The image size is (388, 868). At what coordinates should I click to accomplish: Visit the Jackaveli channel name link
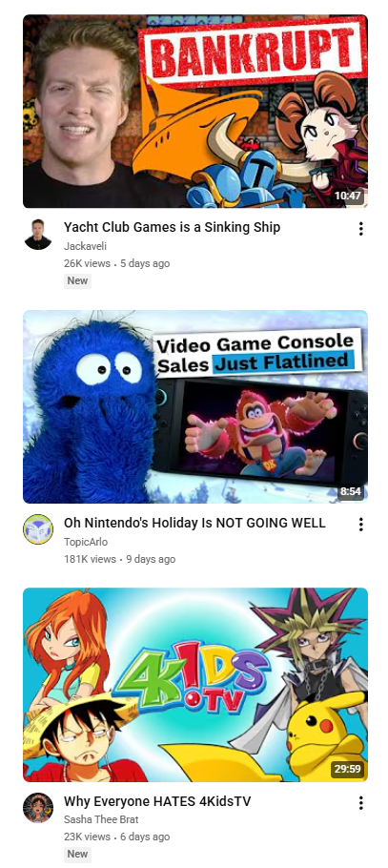coord(85,246)
